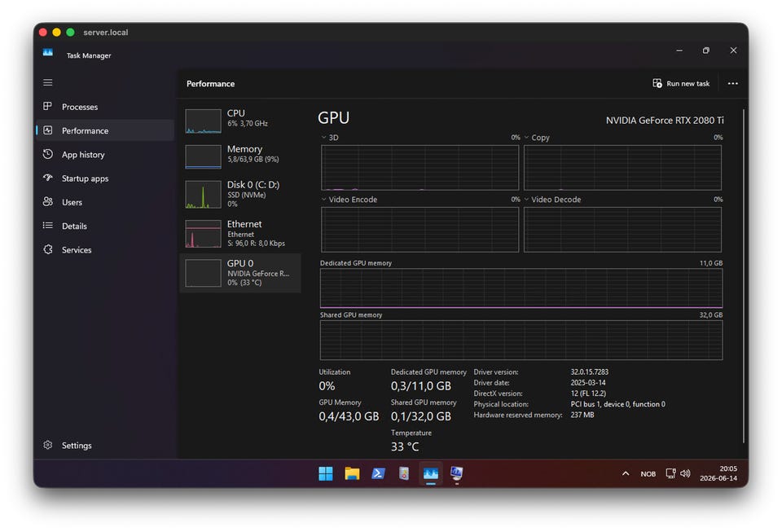Navigate to Services
Viewport: 782px width, 532px height.
pyautogui.click(x=105, y=250)
